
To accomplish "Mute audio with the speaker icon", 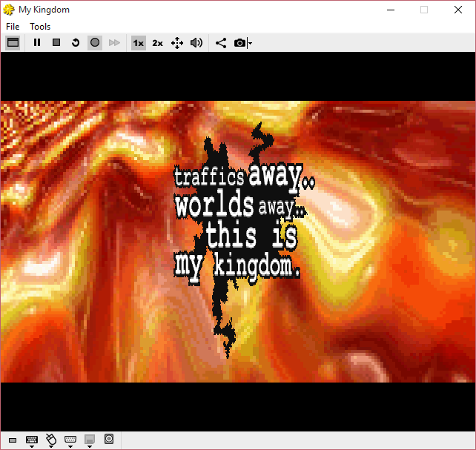I will [196, 43].
